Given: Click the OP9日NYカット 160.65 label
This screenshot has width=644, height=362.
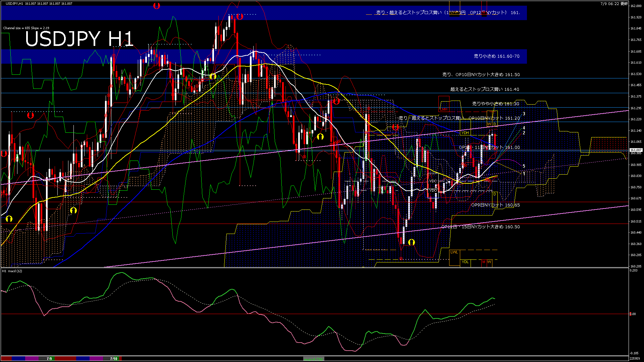Looking at the screenshot, I should click(495, 205).
